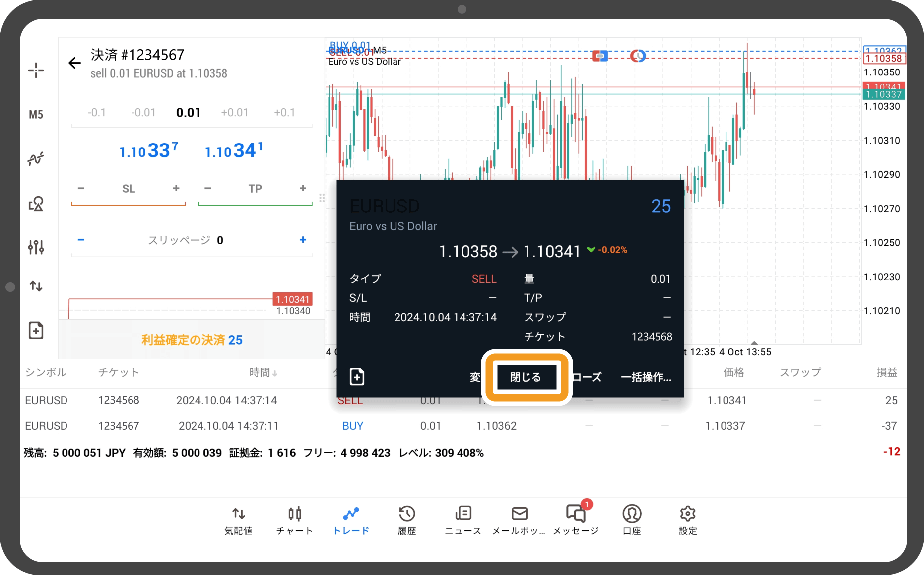Click the minus button for TP

(208, 188)
